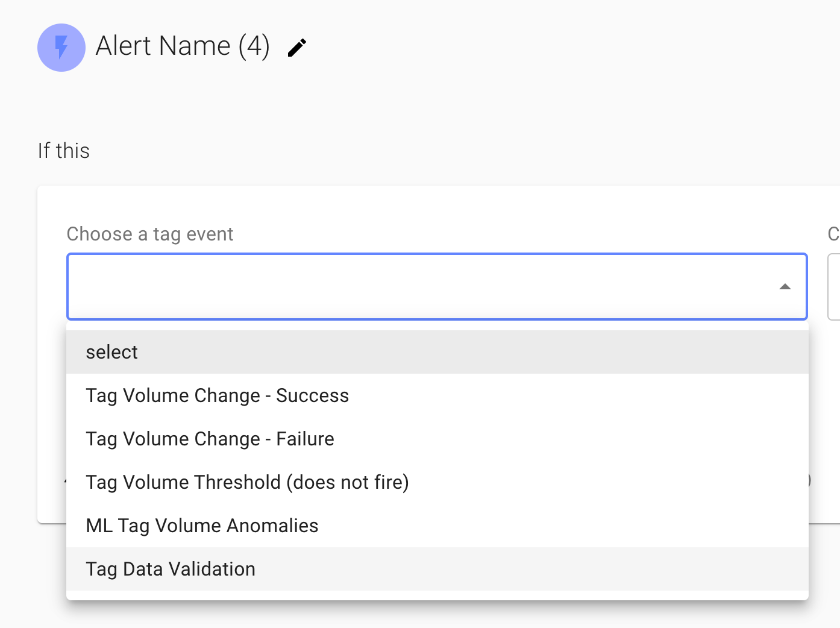The height and width of the screenshot is (628, 840).
Task: Click inside the Choose a tag event input box
Action: [362, 286]
